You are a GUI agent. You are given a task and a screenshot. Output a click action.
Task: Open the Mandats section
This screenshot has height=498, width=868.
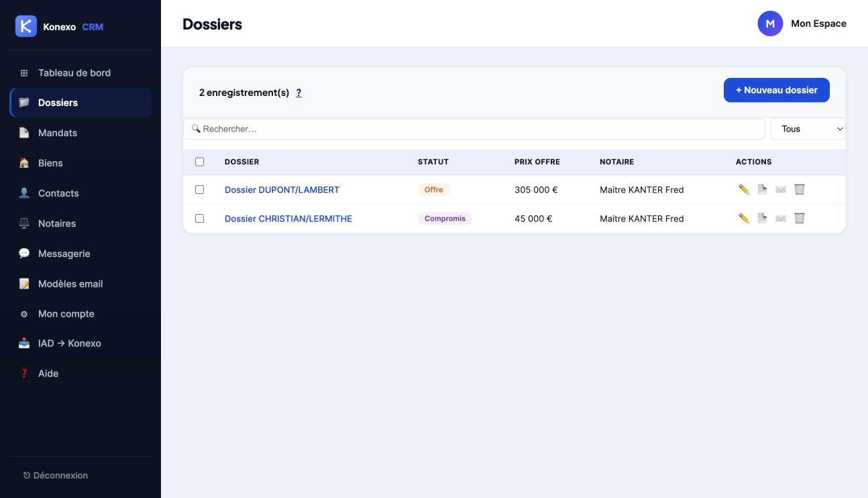click(x=80, y=133)
